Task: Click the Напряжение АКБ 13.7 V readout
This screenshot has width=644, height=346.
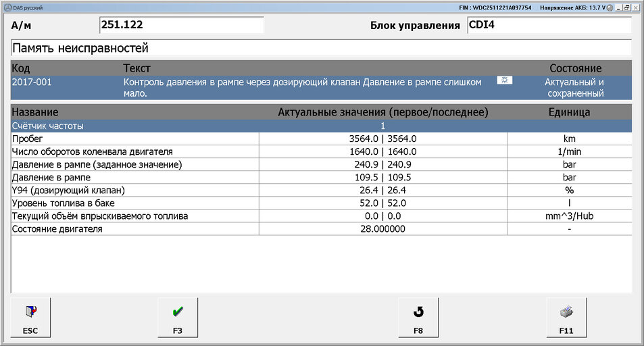Action: pos(572,8)
